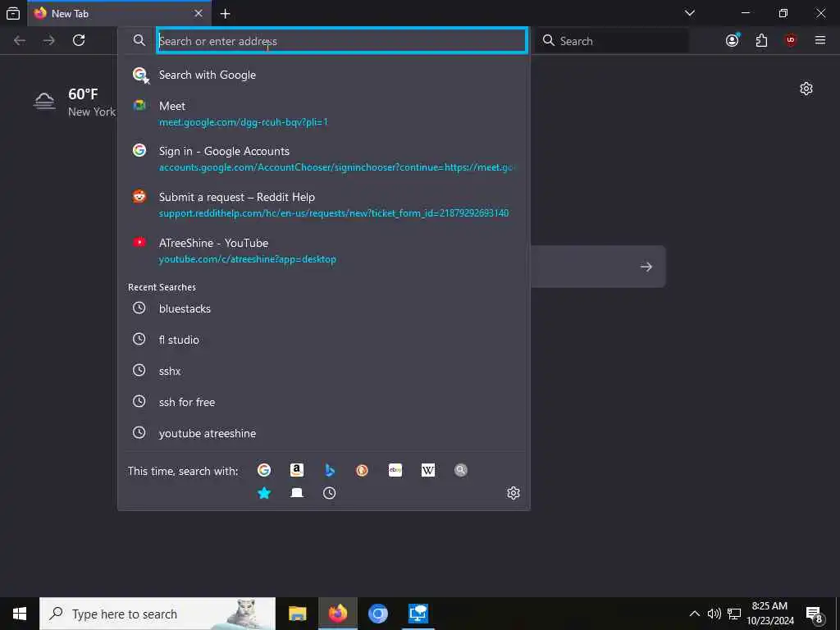Click the weather cloud icon
This screenshot has width=840, height=630.
pos(44,101)
